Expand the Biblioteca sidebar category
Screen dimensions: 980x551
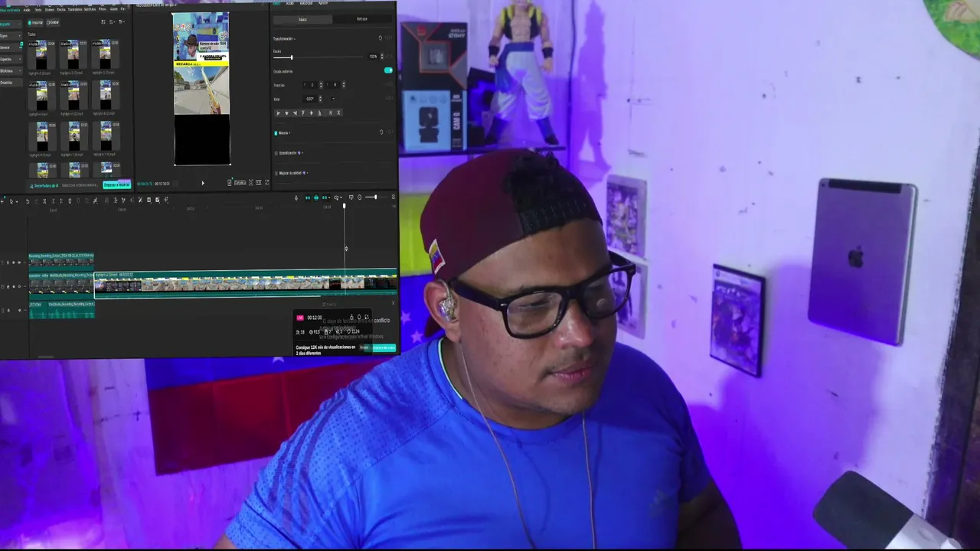click(x=21, y=70)
